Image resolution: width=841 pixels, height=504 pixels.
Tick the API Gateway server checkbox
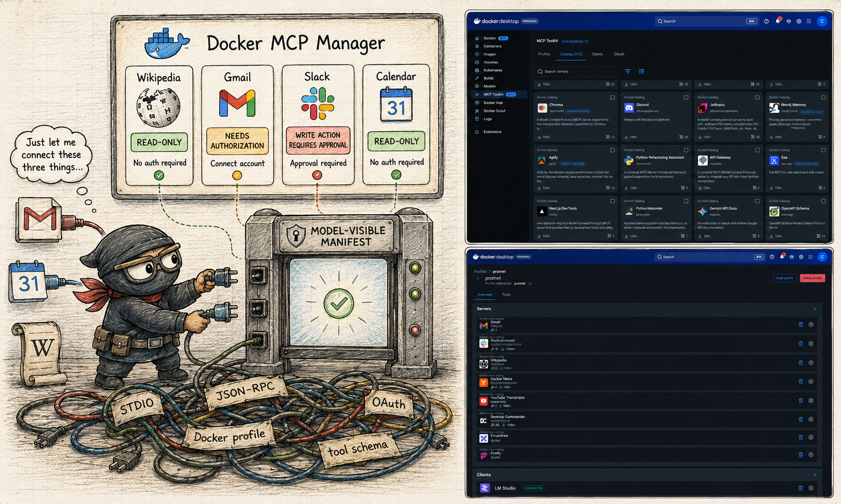coord(757,150)
